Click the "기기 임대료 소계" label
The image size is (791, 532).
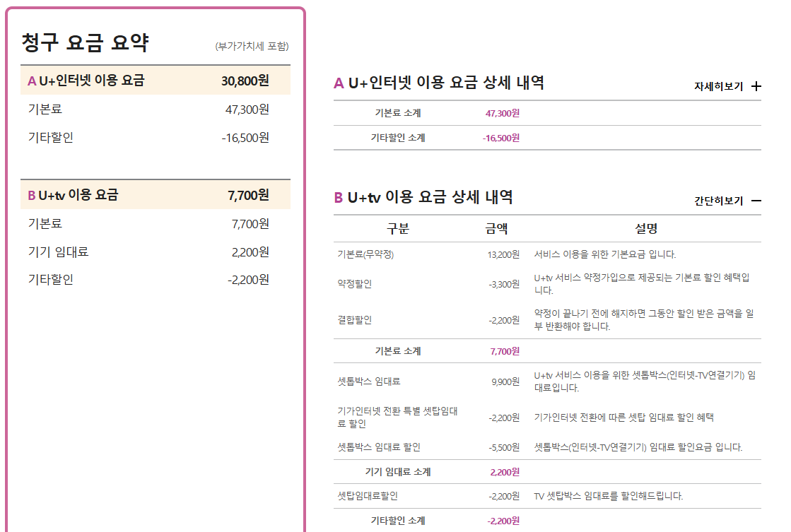click(x=398, y=472)
